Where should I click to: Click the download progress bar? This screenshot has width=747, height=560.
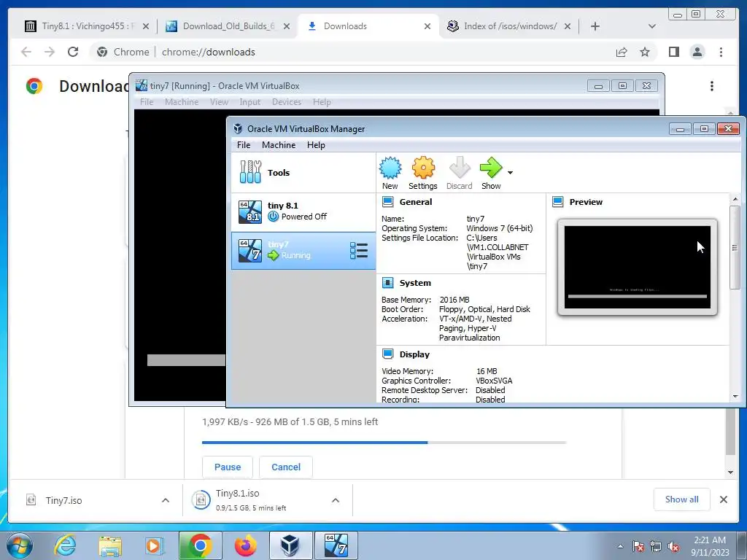pos(384,443)
